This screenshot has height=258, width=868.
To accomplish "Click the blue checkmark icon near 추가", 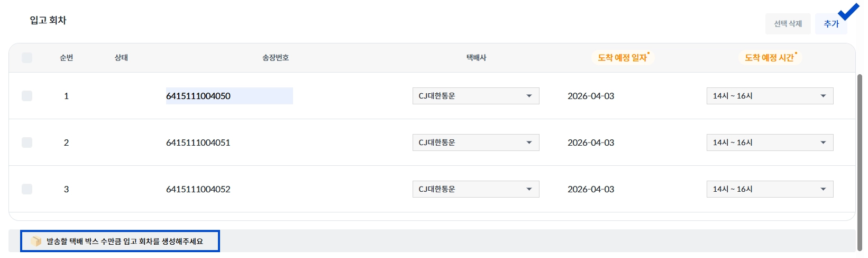I will pos(848,12).
